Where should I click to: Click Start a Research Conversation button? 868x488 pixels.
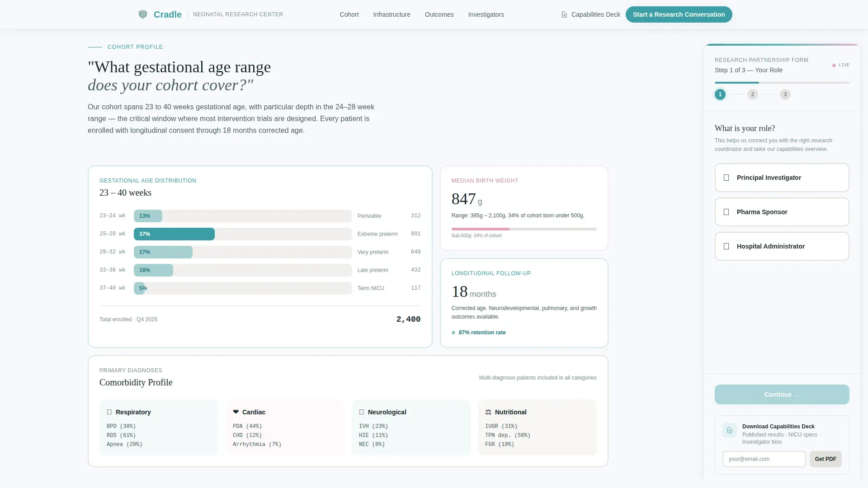679,14
